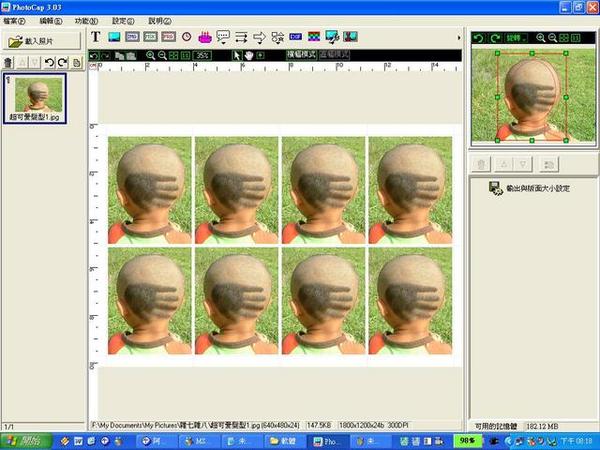Click the small plus box tool

point(260,56)
